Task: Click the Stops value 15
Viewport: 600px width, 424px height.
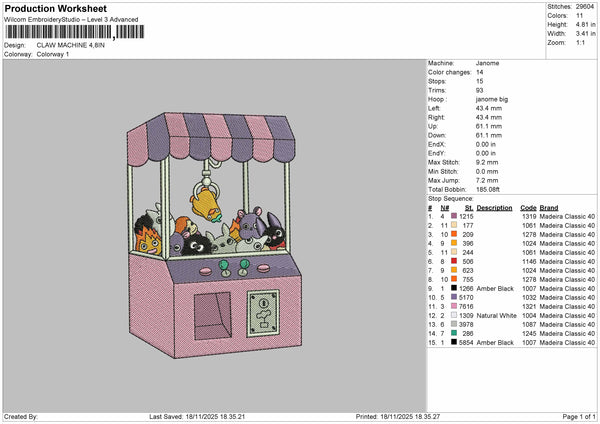Action: 479,81
